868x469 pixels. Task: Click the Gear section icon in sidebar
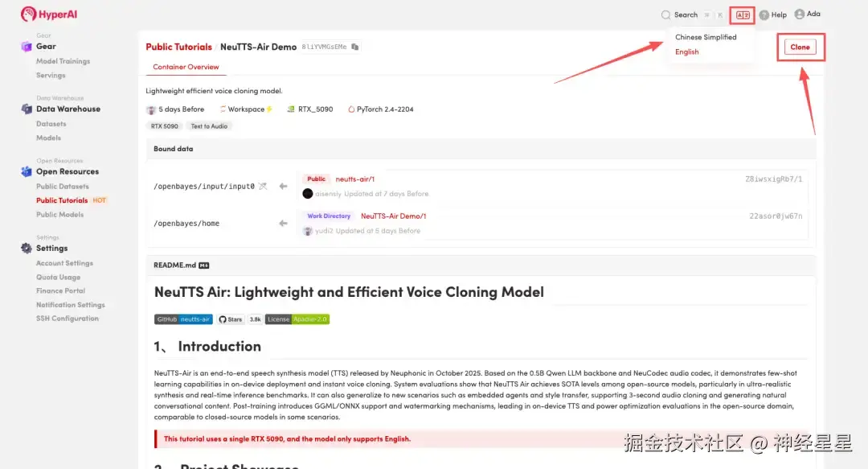pos(26,47)
